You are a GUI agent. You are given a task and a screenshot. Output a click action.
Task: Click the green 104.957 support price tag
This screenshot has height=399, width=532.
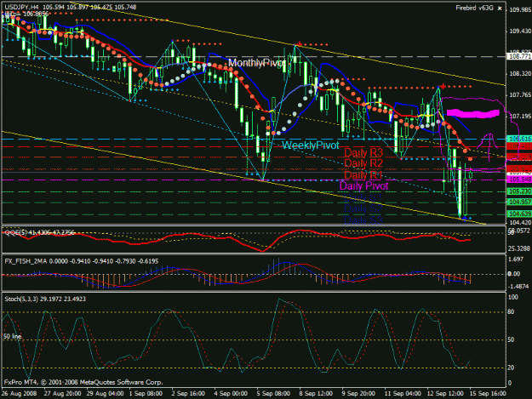tap(519, 202)
